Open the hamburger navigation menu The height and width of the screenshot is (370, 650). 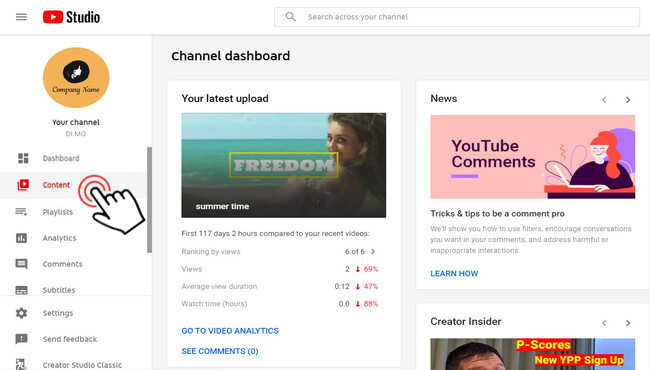tap(22, 17)
